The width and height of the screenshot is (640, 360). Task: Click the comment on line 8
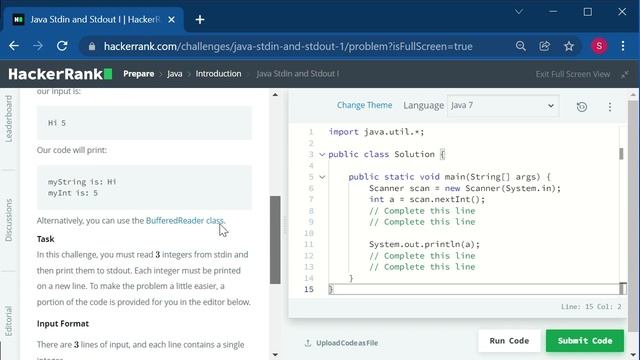pos(422,211)
